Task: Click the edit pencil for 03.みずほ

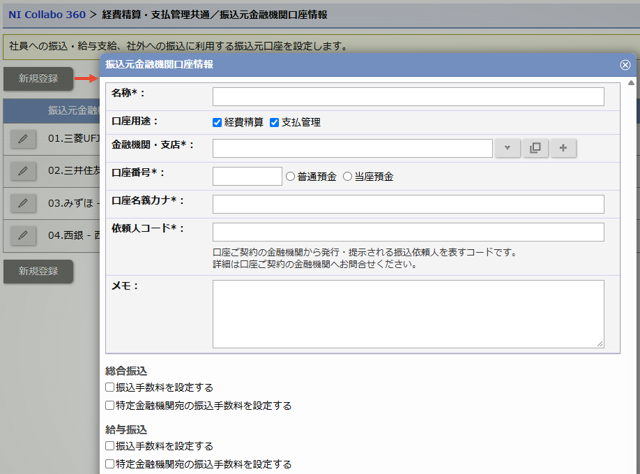Action: click(22, 203)
